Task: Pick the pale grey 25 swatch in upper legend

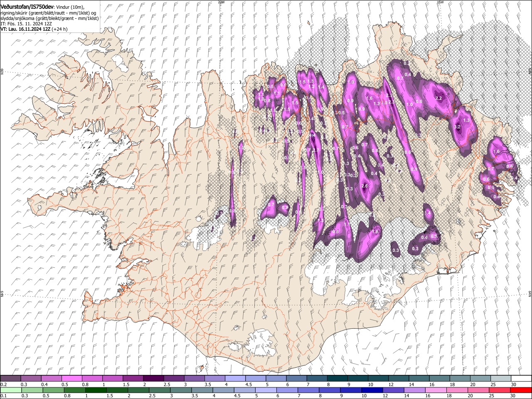Action: tap(501, 379)
